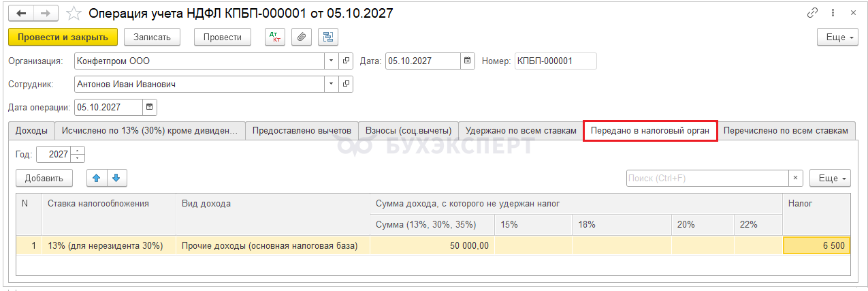
Task: Open attached files paperclip icon
Action: [302, 37]
